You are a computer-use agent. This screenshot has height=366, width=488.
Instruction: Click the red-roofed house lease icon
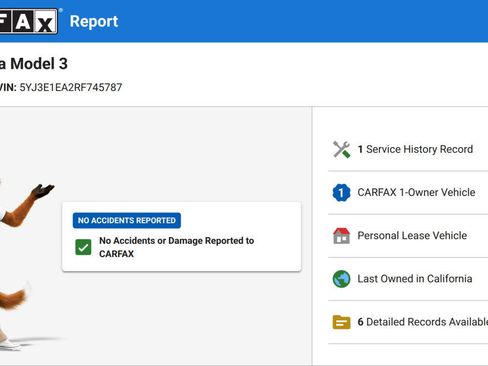click(341, 236)
